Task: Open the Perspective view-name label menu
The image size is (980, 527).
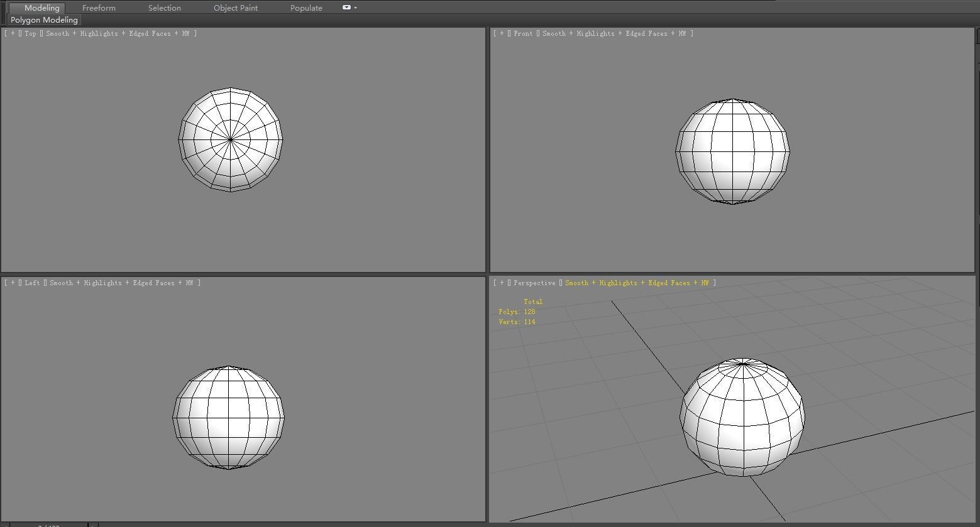Action: pos(534,283)
